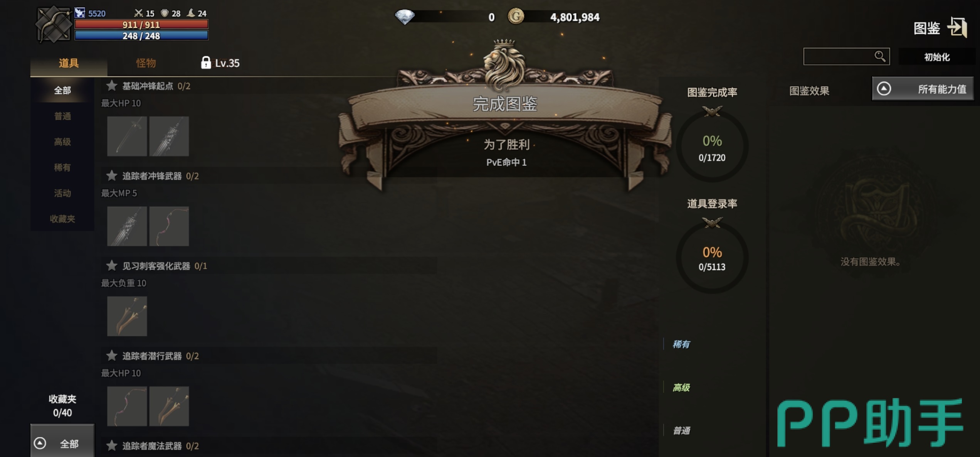Click the 图鉴完成率 progress circle
Image resolution: width=980 pixels, height=457 pixels.
click(x=712, y=147)
